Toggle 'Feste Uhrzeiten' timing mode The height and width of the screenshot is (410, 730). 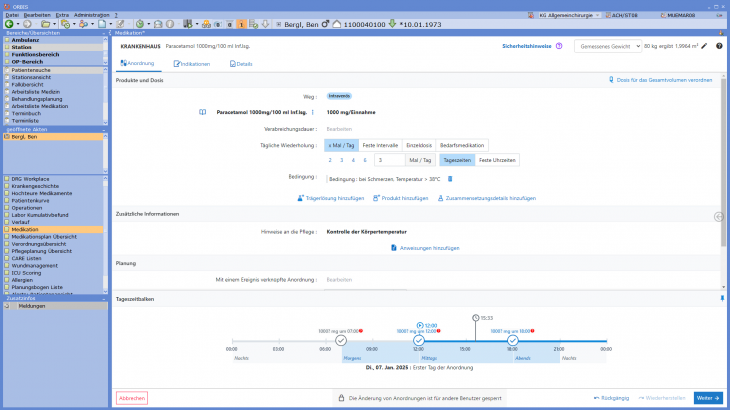497,160
